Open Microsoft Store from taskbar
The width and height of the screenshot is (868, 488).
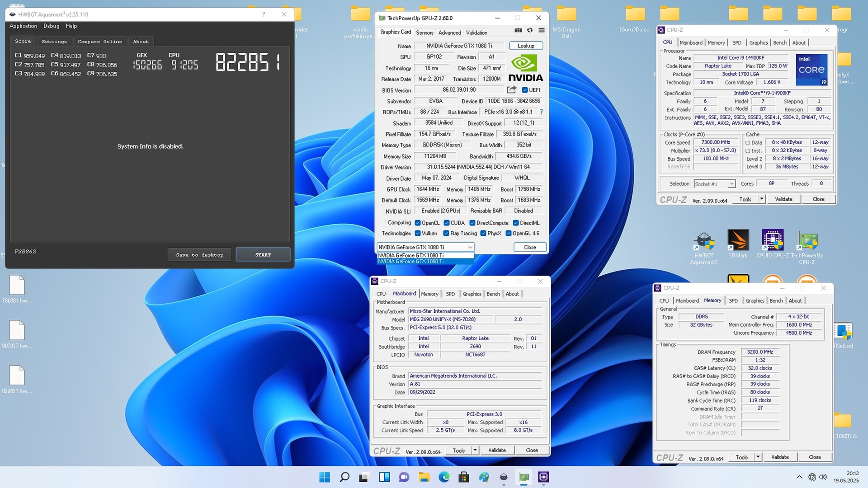464,477
